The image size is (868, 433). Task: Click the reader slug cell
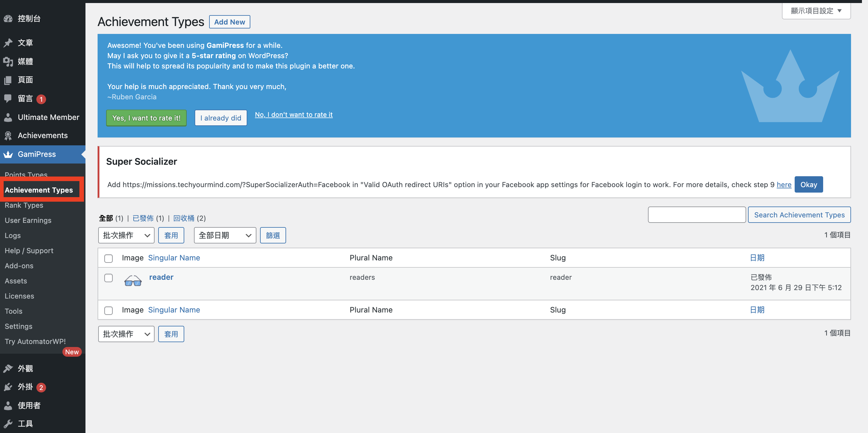(561, 277)
